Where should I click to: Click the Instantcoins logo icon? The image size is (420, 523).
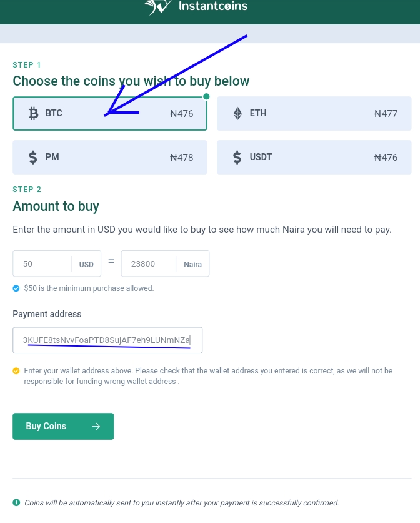pyautogui.click(x=157, y=6)
